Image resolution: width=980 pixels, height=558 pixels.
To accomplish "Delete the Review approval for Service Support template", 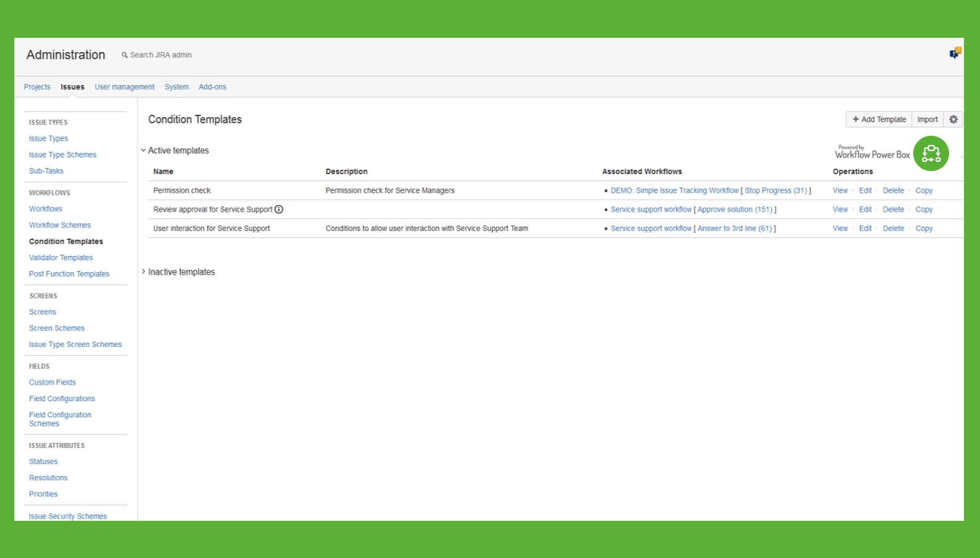I will [x=893, y=210].
